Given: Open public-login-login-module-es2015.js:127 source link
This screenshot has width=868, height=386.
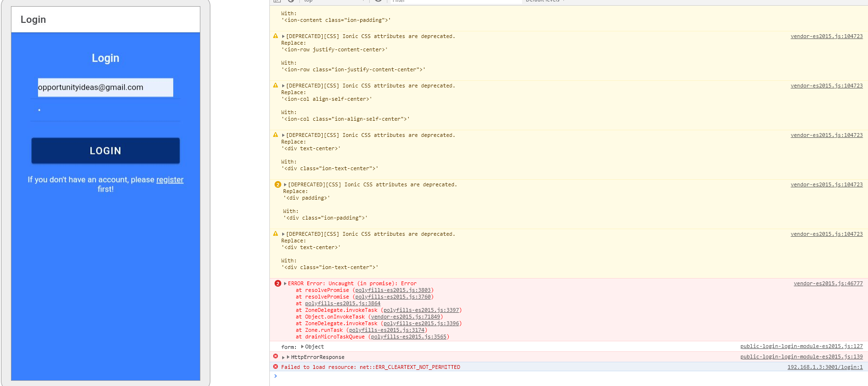Looking at the screenshot, I should tap(801, 346).
